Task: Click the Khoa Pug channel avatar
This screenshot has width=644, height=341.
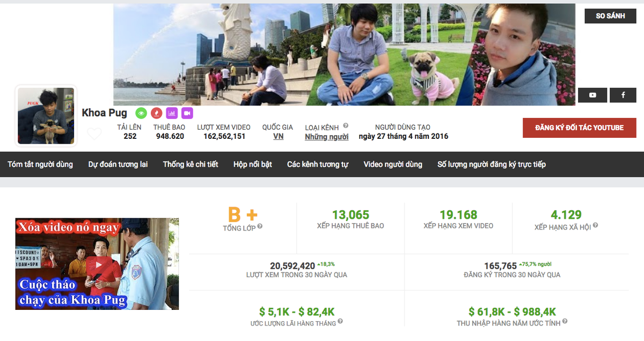Action: [x=46, y=116]
